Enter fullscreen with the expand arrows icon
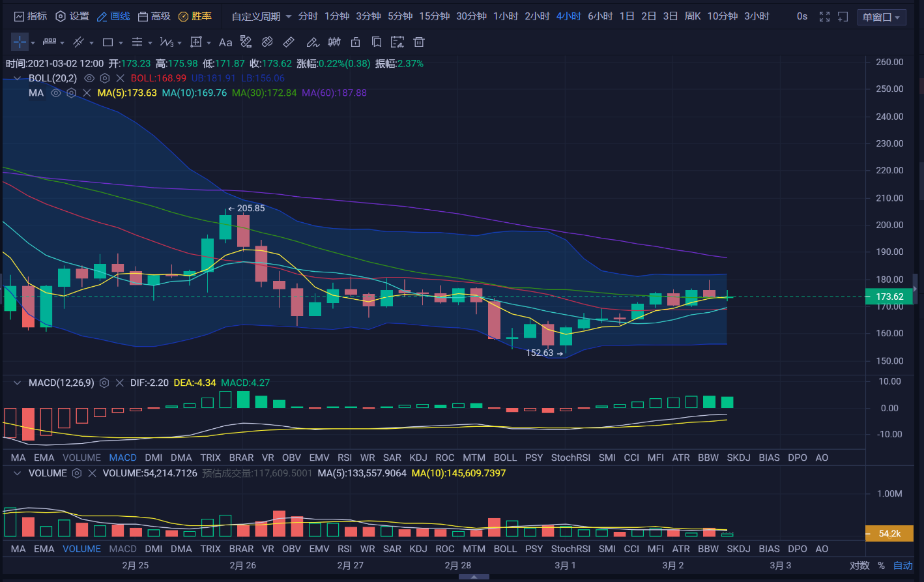Viewport: 924px width, 582px height. (x=824, y=16)
